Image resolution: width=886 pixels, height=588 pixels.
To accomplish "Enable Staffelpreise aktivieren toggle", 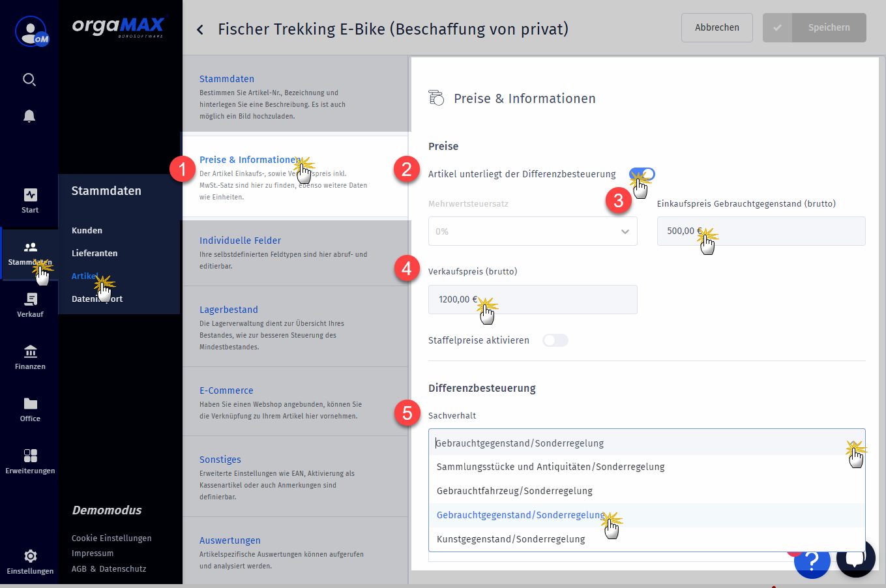I will click(555, 340).
